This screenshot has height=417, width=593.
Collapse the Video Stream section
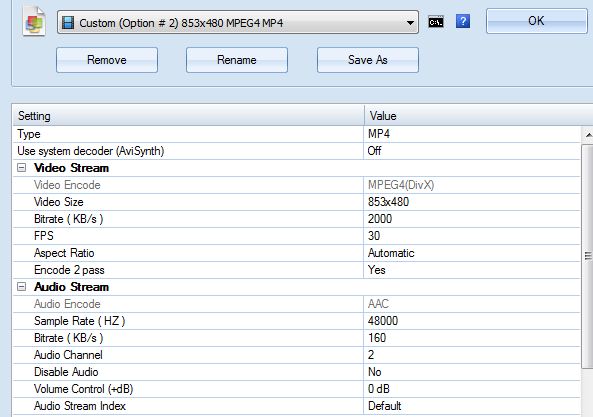[x=22, y=167]
